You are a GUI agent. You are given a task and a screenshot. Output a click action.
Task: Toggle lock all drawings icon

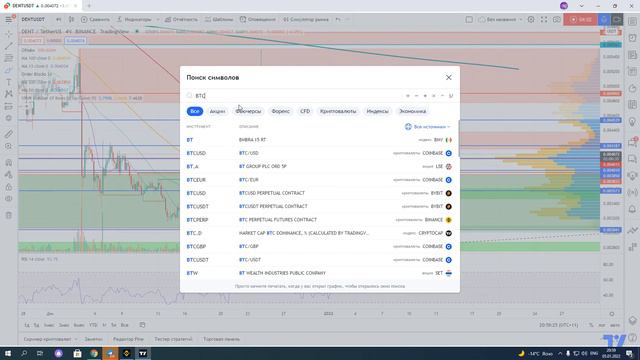(x=9, y=187)
